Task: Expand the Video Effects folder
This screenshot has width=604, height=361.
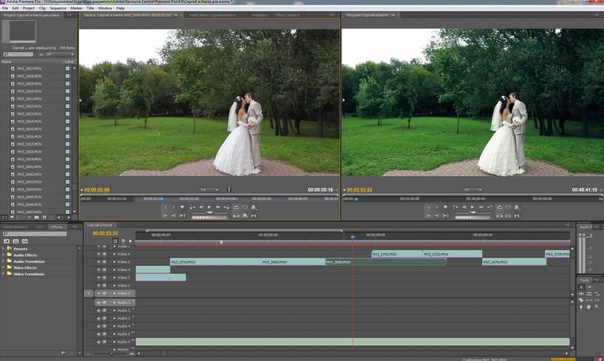Action: tap(3, 268)
